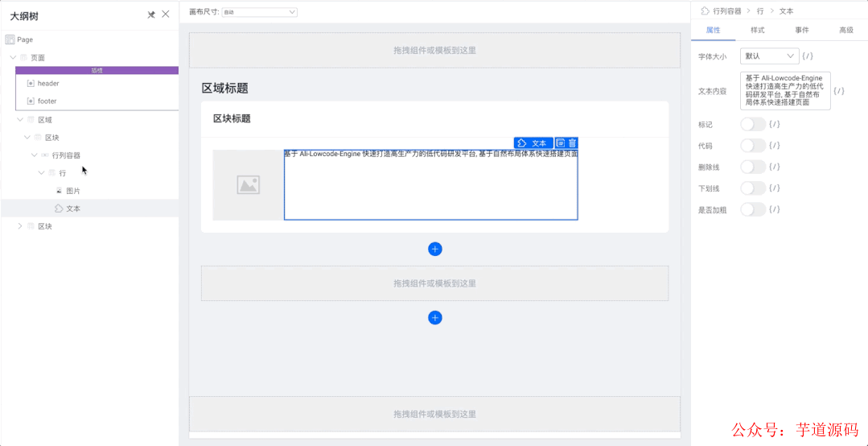The image size is (868, 446).
Task: Click the 图片 image node icon
Action: pos(60,191)
